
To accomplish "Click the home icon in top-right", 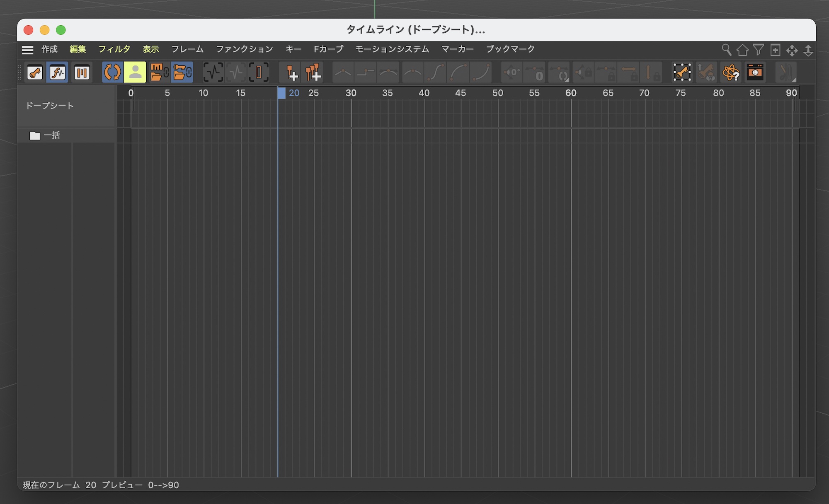I will point(742,50).
